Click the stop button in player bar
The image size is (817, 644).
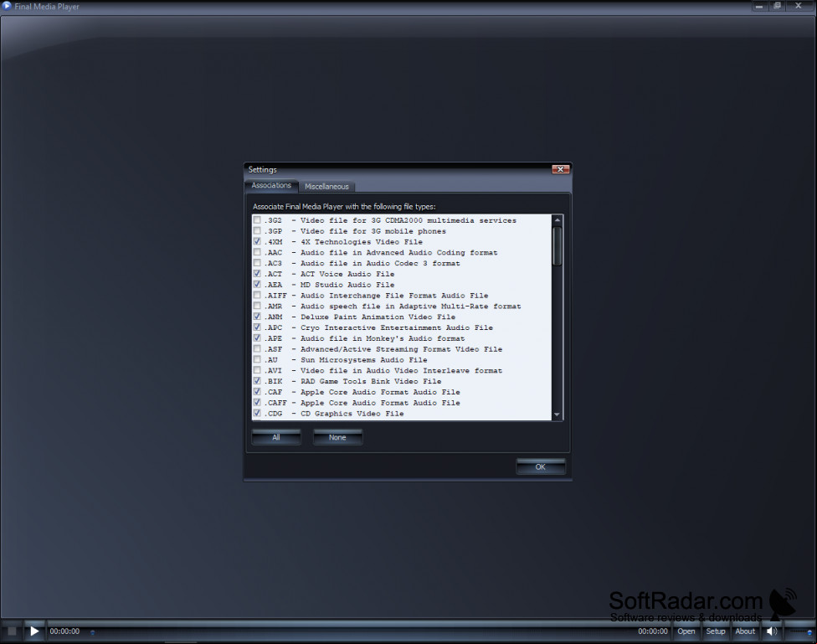pos(12,631)
